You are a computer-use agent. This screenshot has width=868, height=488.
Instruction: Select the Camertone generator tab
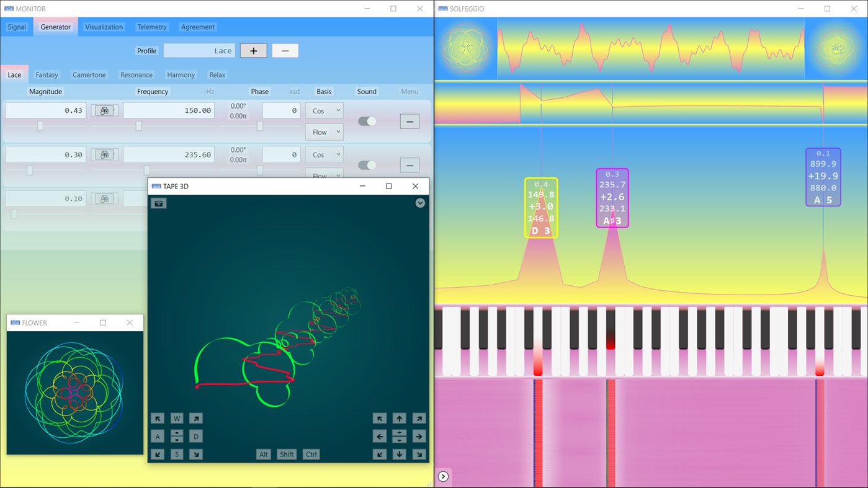(89, 74)
